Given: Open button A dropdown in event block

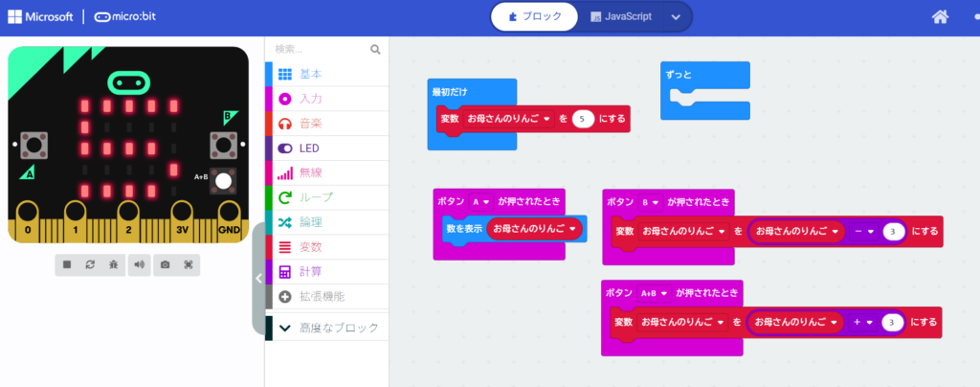Looking at the screenshot, I should [481, 202].
